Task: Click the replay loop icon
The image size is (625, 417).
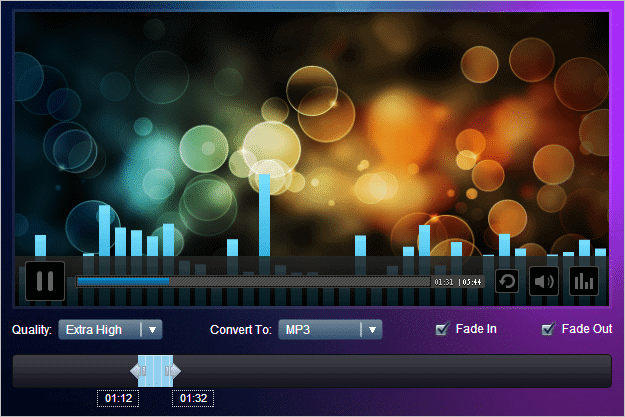Action: tap(507, 281)
